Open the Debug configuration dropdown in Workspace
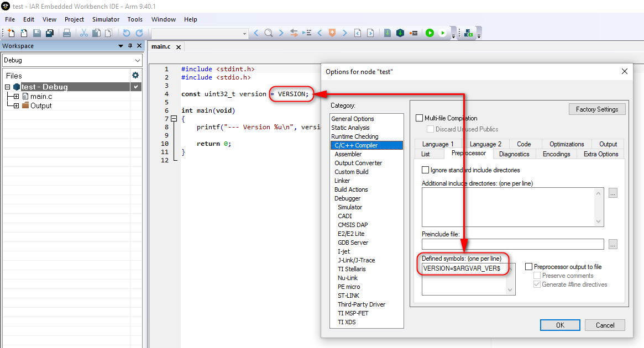The height and width of the screenshot is (348, 644). [x=137, y=60]
